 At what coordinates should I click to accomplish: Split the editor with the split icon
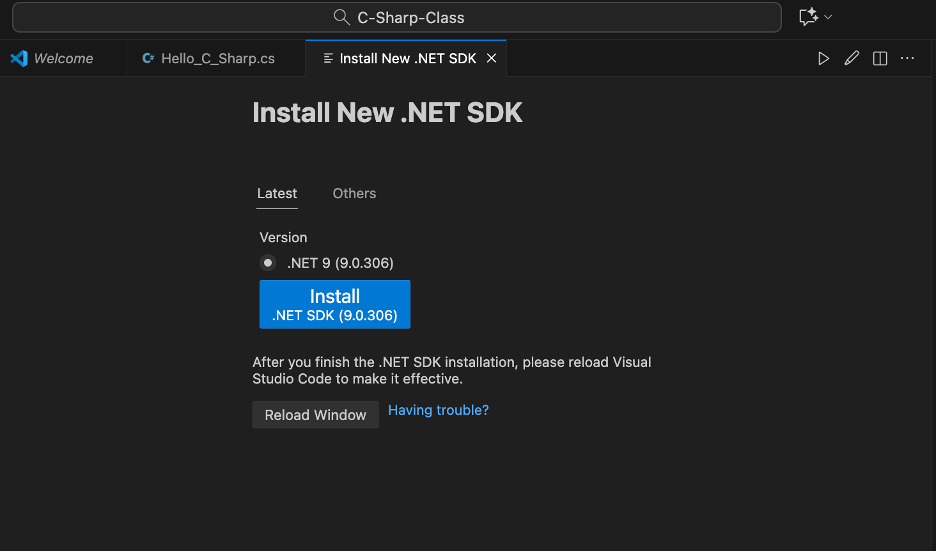tap(879, 58)
